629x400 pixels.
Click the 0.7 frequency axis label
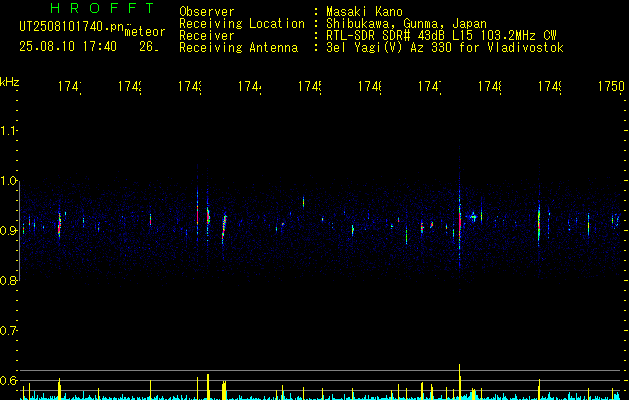point(8,331)
